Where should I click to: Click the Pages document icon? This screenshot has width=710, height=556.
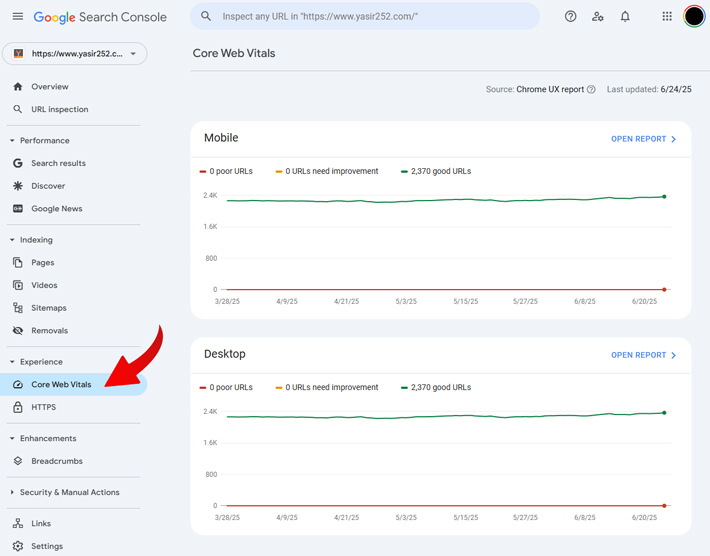pos(18,262)
